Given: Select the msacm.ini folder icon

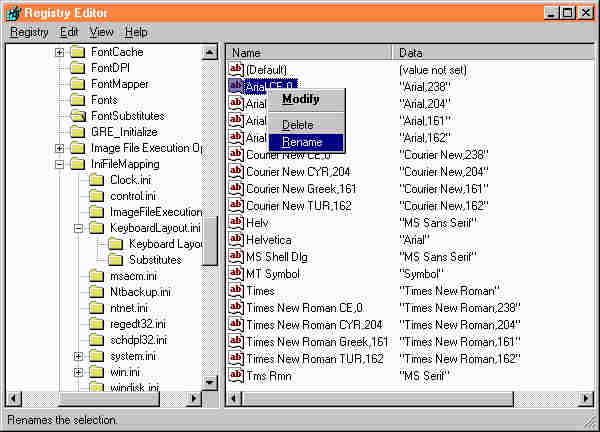Looking at the screenshot, I should coord(96,276).
